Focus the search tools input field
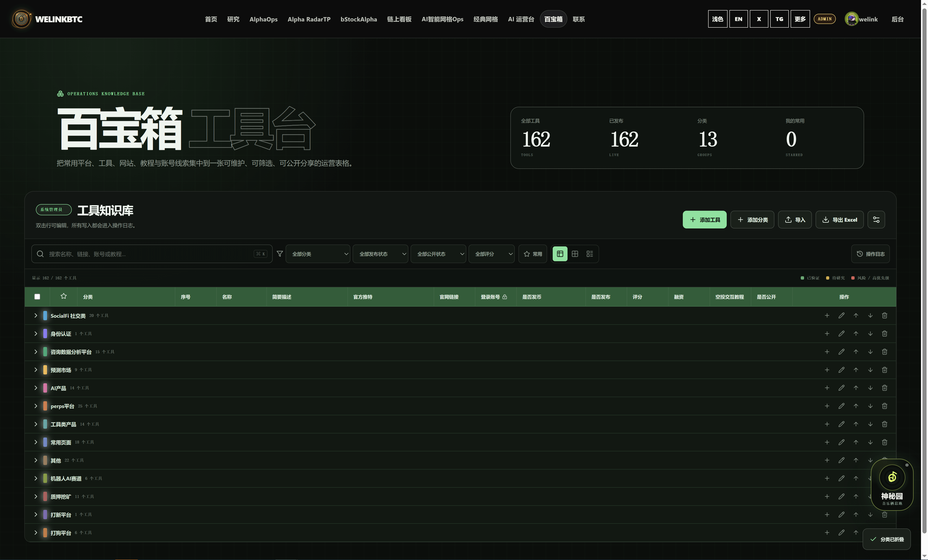928x560 pixels. click(x=152, y=254)
